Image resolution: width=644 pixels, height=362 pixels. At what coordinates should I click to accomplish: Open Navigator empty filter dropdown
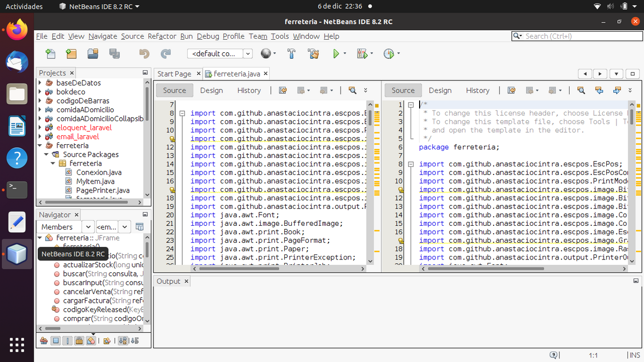tap(124, 227)
